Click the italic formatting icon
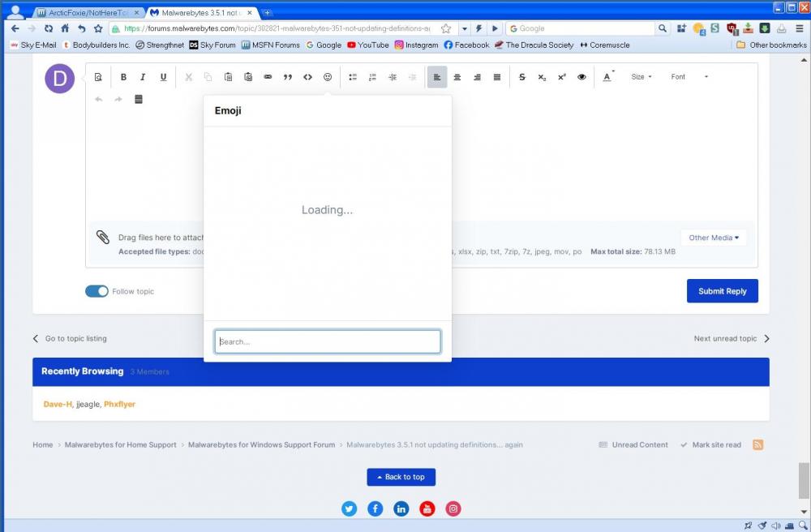Viewport: 811px width, 532px height. [x=143, y=77]
